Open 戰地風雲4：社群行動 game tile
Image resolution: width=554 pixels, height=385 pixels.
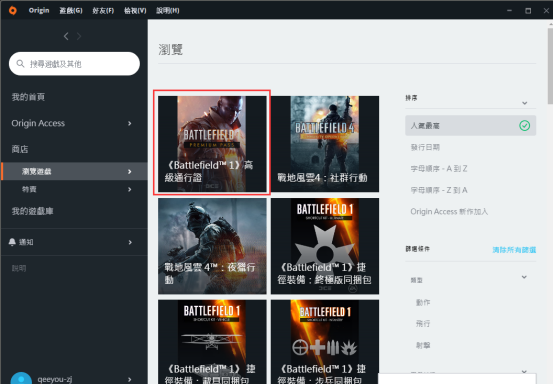(x=325, y=144)
